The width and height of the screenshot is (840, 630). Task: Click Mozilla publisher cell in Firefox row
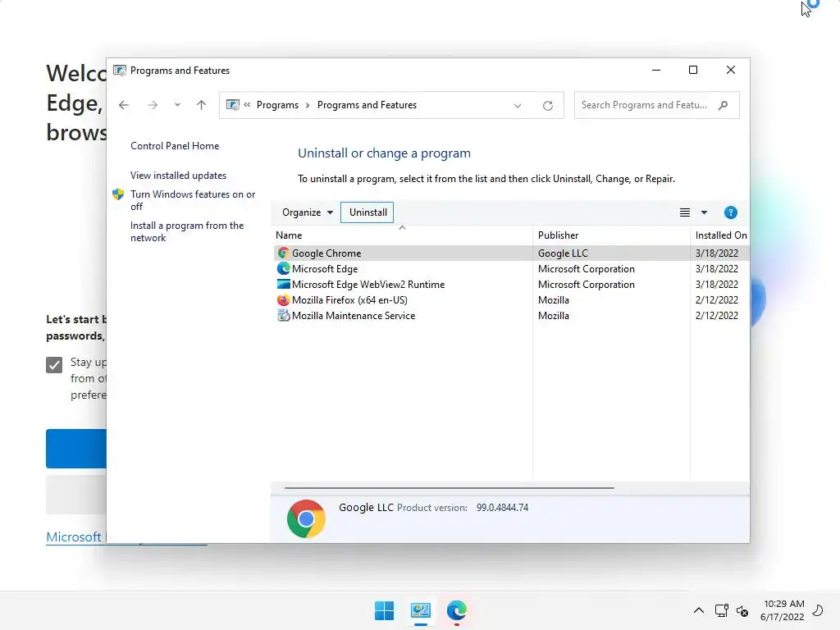(x=554, y=300)
